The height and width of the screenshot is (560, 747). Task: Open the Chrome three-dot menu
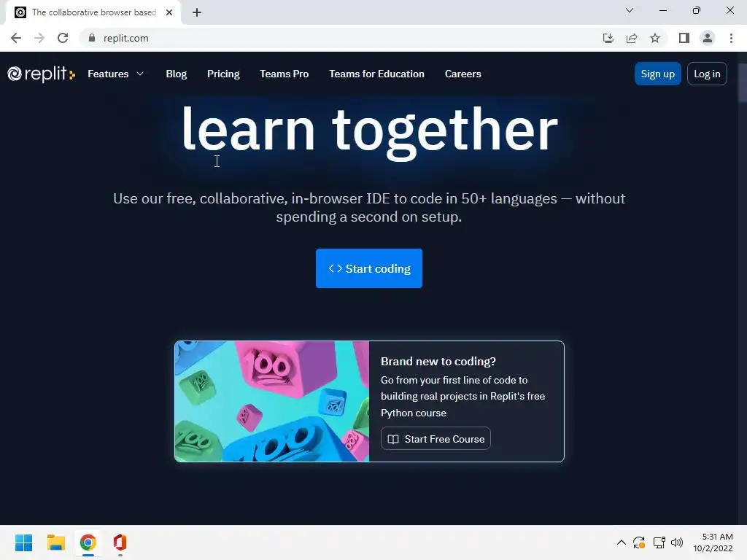click(x=731, y=38)
